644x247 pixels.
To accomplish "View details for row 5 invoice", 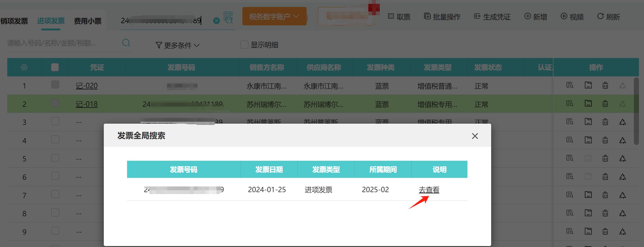I will tap(570, 158).
